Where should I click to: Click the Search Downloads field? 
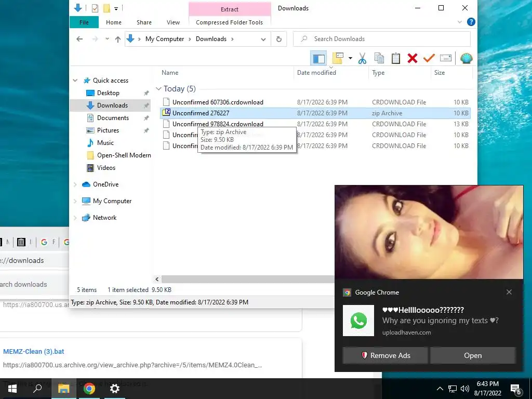tap(382, 39)
